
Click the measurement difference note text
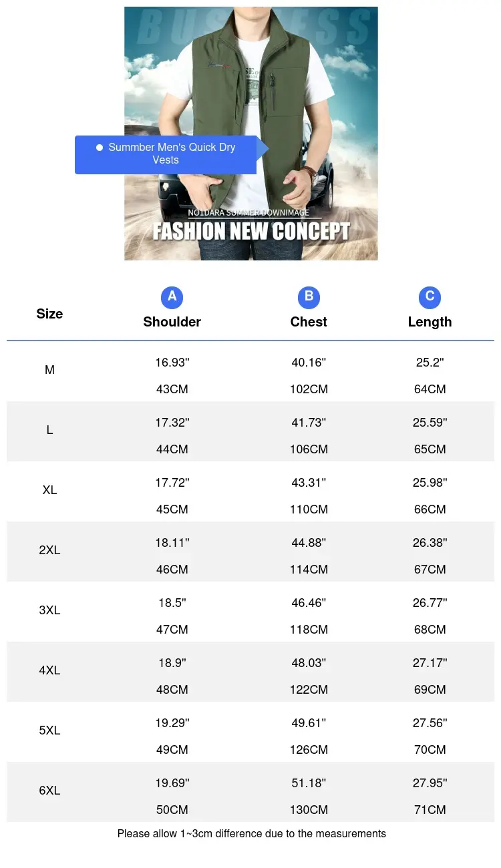coord(251,833)
